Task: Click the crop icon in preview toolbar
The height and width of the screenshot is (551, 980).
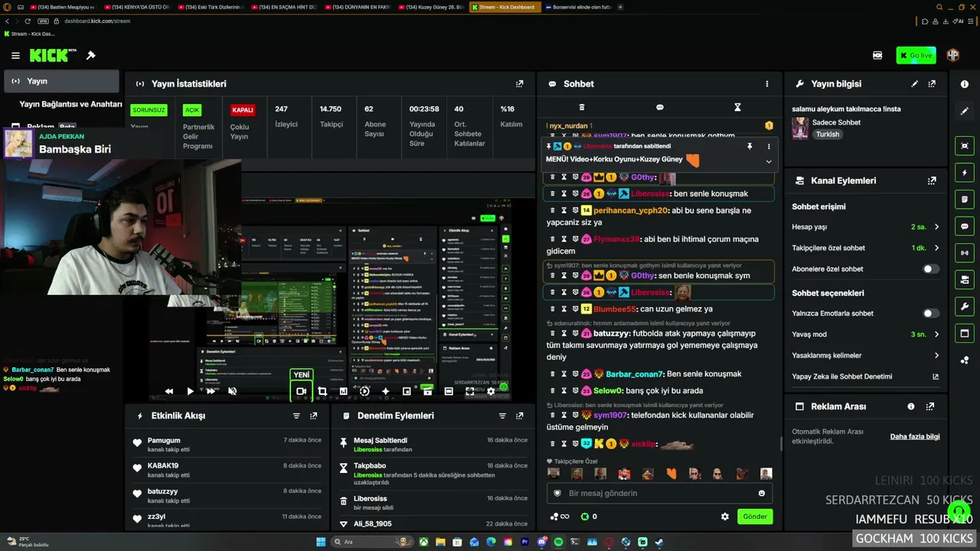Action: 322,391
